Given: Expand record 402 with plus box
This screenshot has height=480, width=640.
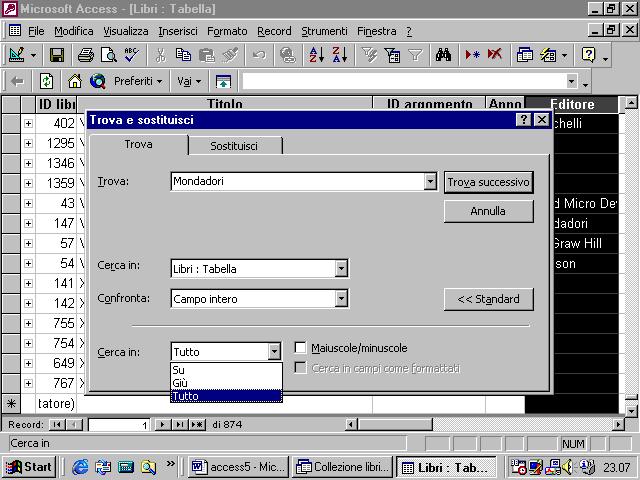Looking at the screenshot, I should [28, 123].
